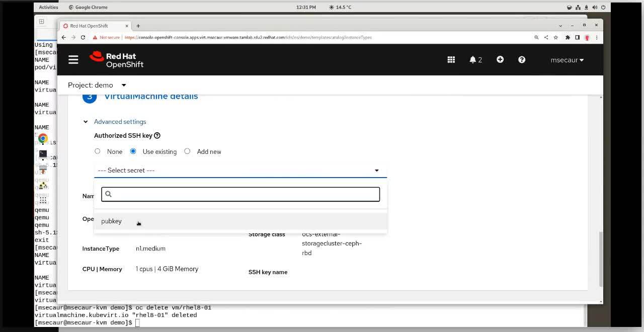644x332 pixels.
Task: Click the plus import icon in header
Action: tap(500, 59)
